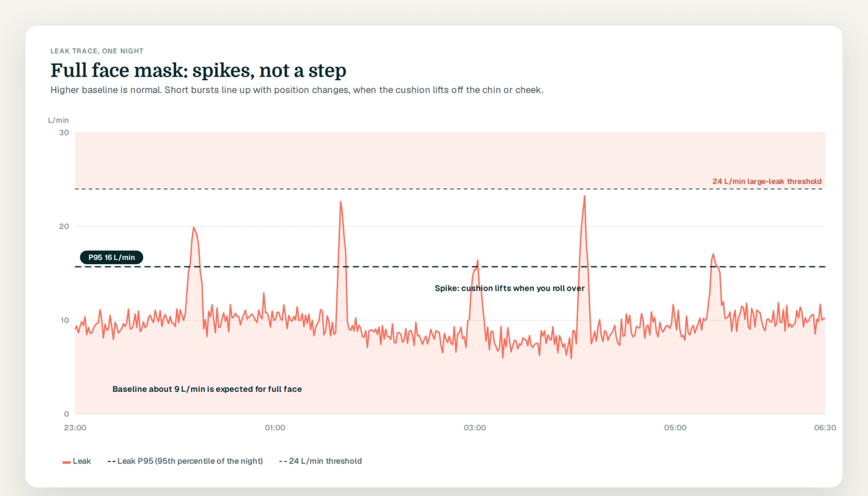The height and width of the screenshot is (496, 868).
Task: Click the red Leak legend color swatch
Action: point(66,462)
